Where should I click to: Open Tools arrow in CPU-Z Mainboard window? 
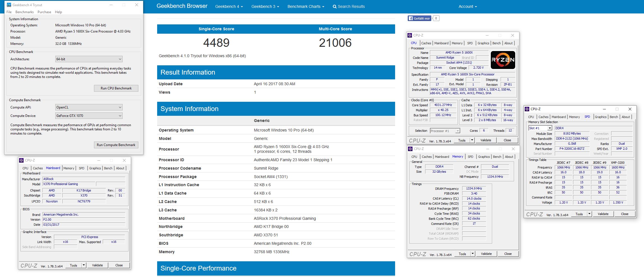click(84, 265)
